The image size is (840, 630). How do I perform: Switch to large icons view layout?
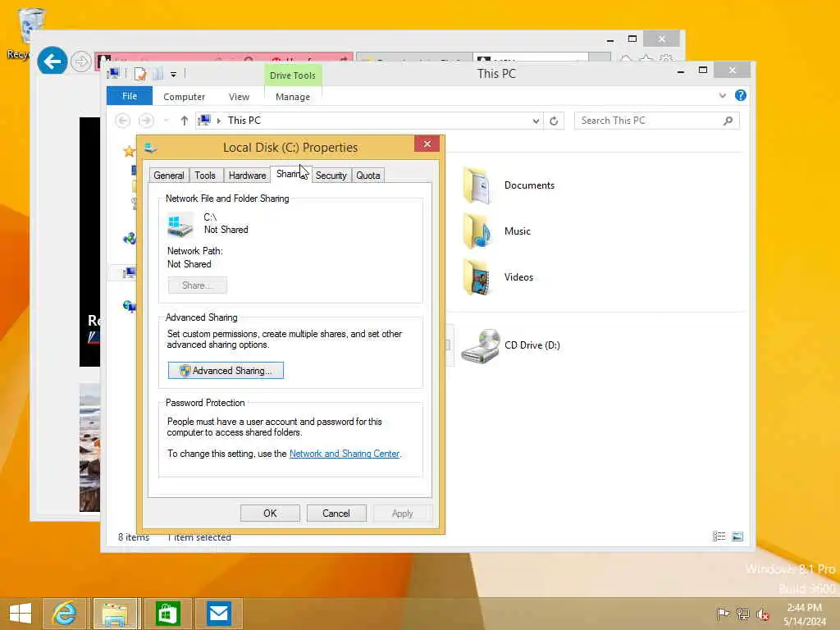(x=737, y=536)
